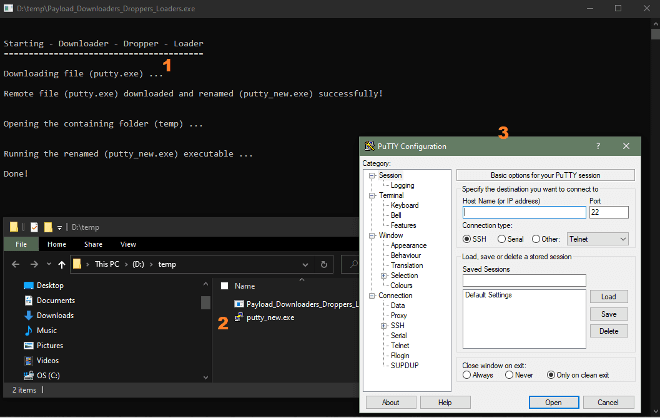660x418 pixels.
Task: Click the Cancel button in PuTTY
Action: pyautogui.click(x=608, y=402)
